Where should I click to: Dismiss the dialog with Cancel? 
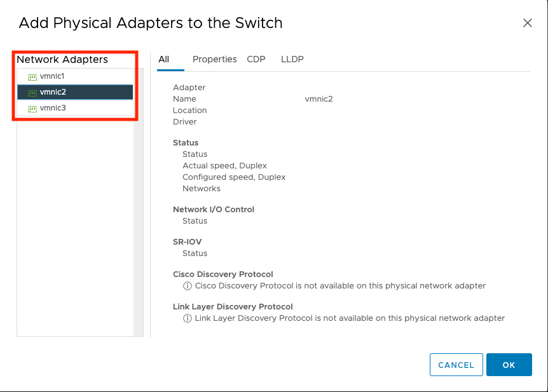[456, 365]
